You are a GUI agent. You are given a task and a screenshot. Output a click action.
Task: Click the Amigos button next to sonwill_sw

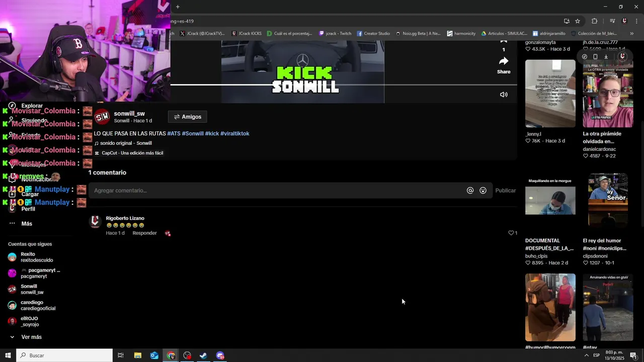coord(188,117)
